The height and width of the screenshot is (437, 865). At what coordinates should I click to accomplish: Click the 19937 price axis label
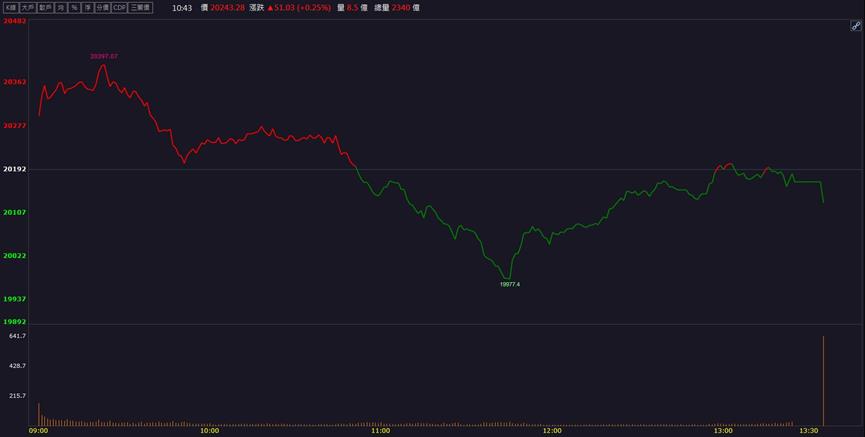15,299
